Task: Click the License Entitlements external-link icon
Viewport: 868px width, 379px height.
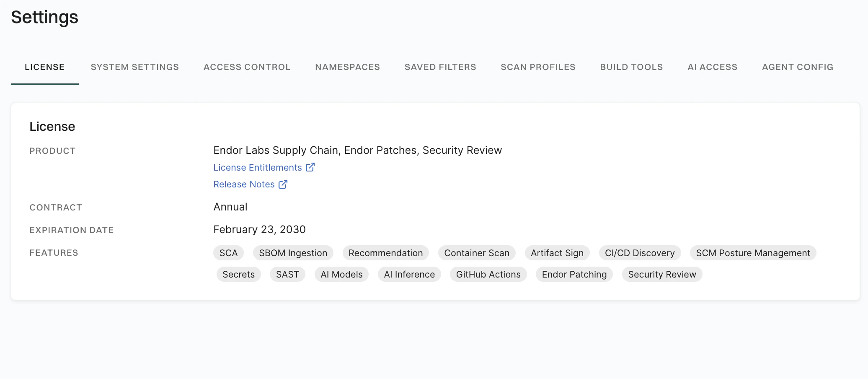Action: (310, 167)
